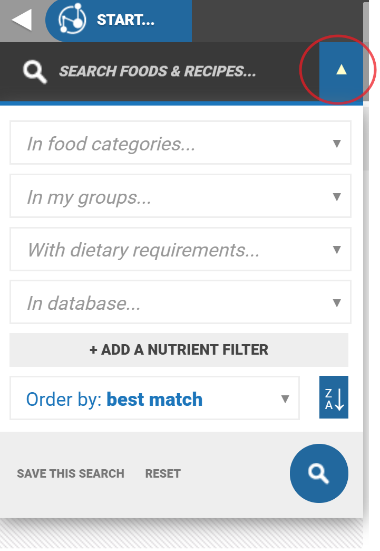The image size is (380, 551).
Task: Open the With dietary requirements dropdown
Action: [x=180, y=249]
